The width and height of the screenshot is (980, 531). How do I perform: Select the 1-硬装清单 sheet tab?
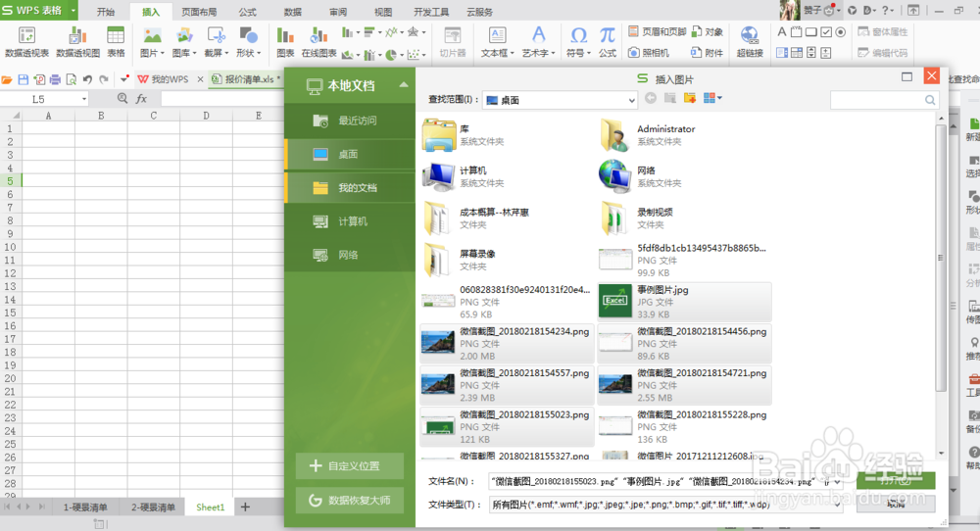click(85, 507)
